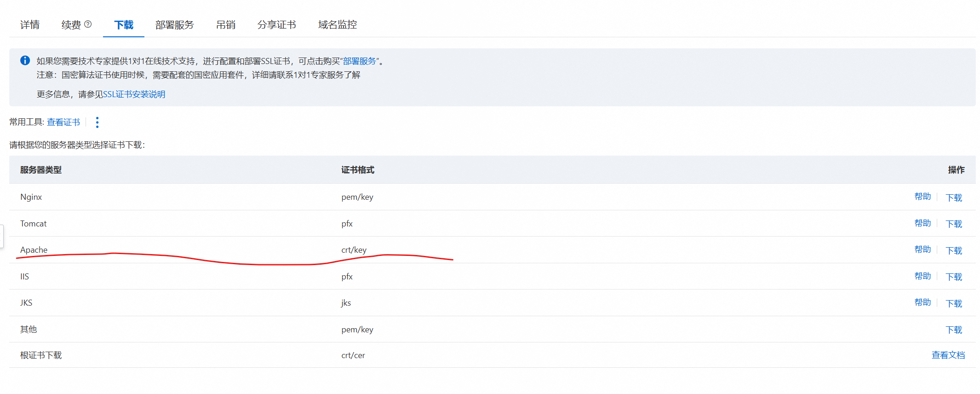980x394 pixels.
Task: Download the Nginx pem/key certificate
Action: pos(953,197)
